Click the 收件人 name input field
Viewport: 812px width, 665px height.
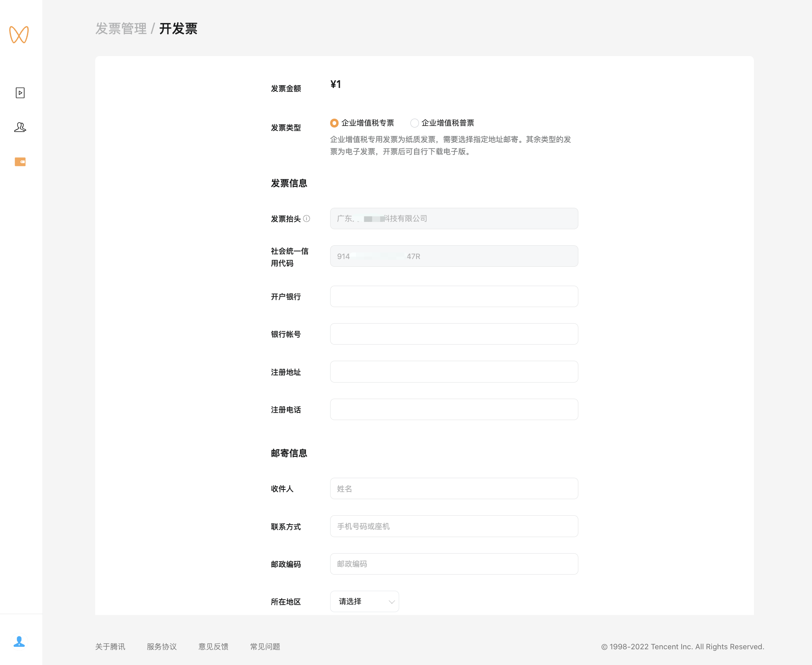454,489
